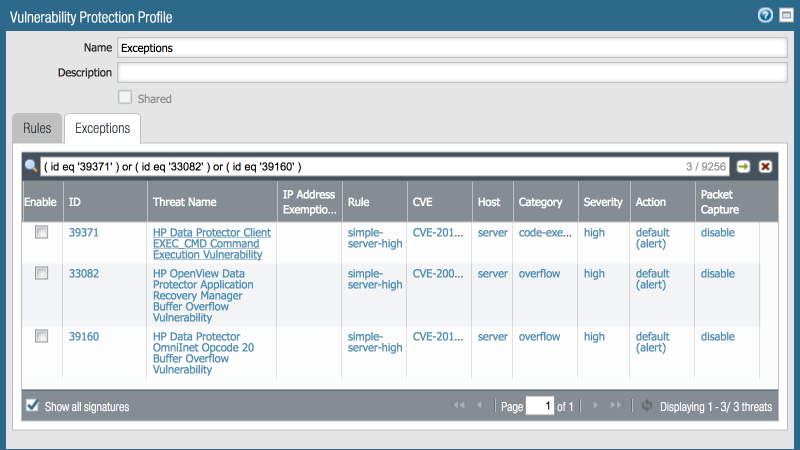This screenshot has height=450, width=800.
Task: Go to the last page arrow icon
Action: pos(616,406)
